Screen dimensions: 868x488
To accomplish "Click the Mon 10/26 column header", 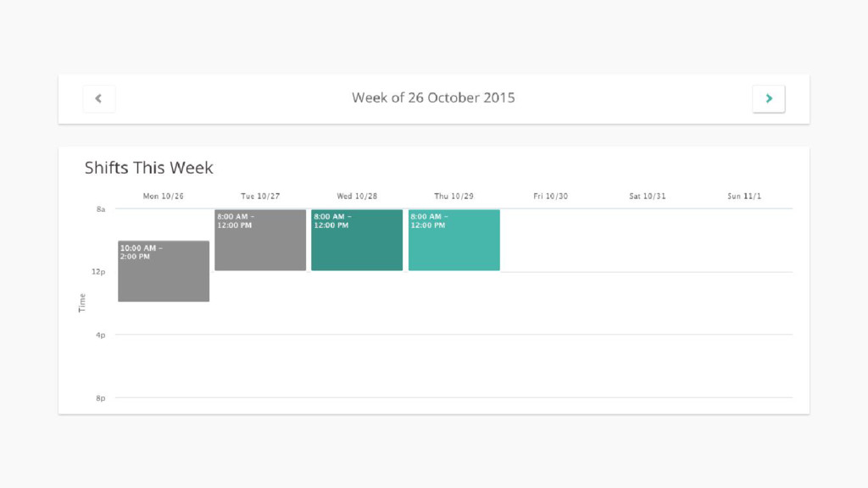I will tap(164, 197).
